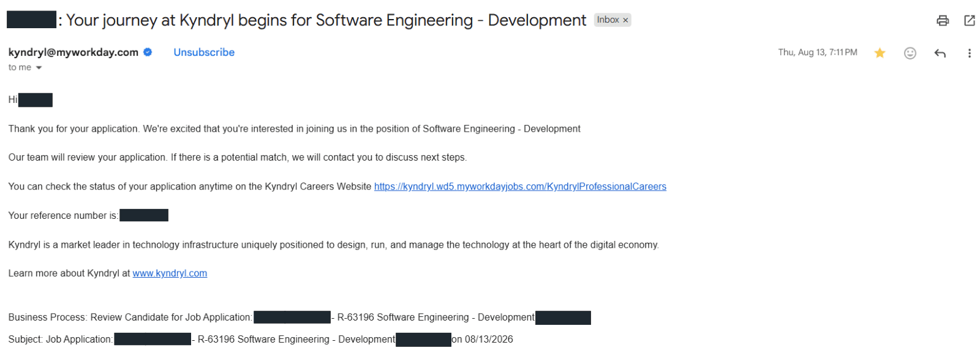Viewport: 980px width, 361px height.
Task: Reply using the arrow icon
Action: pyautogui.click(x=940, y=53)
